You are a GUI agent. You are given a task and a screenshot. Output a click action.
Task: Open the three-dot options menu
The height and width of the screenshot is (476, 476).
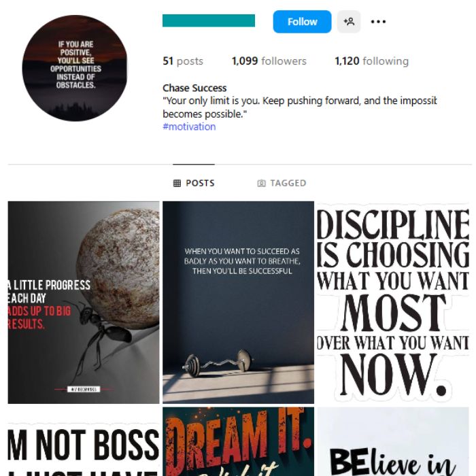[x=378, y=22]
